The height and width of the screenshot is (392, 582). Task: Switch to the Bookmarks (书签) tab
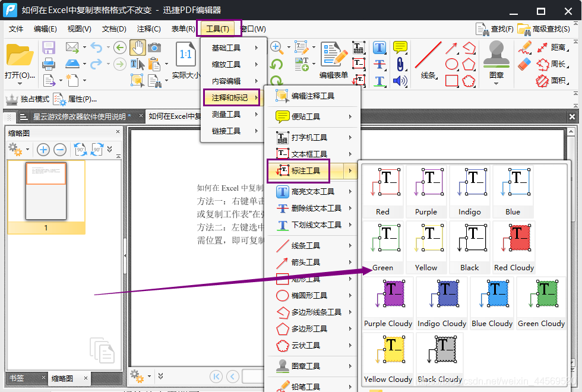click(x=17, y=378)
